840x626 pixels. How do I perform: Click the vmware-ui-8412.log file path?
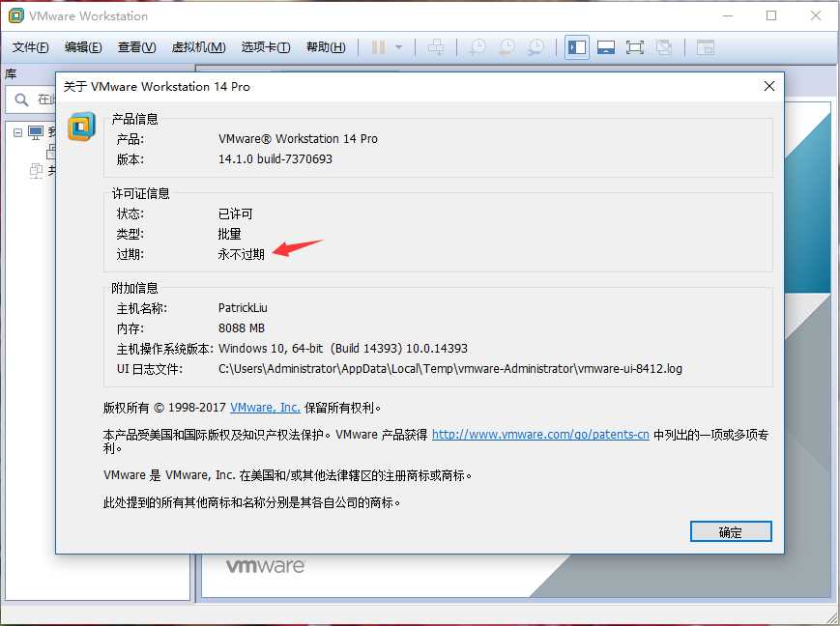point(450,369)
